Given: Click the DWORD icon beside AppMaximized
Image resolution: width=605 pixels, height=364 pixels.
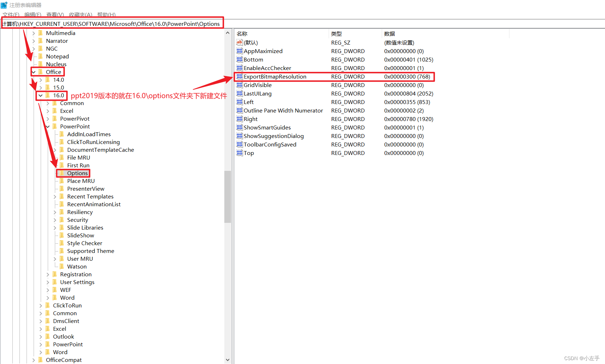Looking at the screenshot, I should tap(240, 51).
